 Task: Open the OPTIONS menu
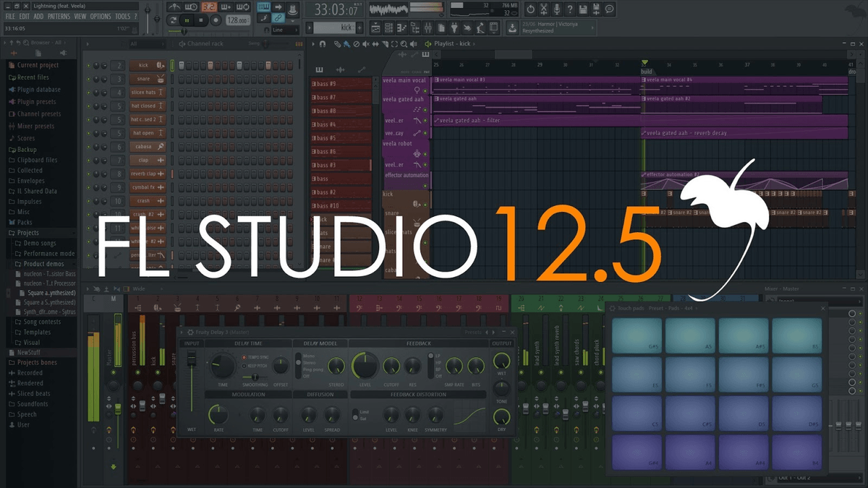click(x=101, y=16)
